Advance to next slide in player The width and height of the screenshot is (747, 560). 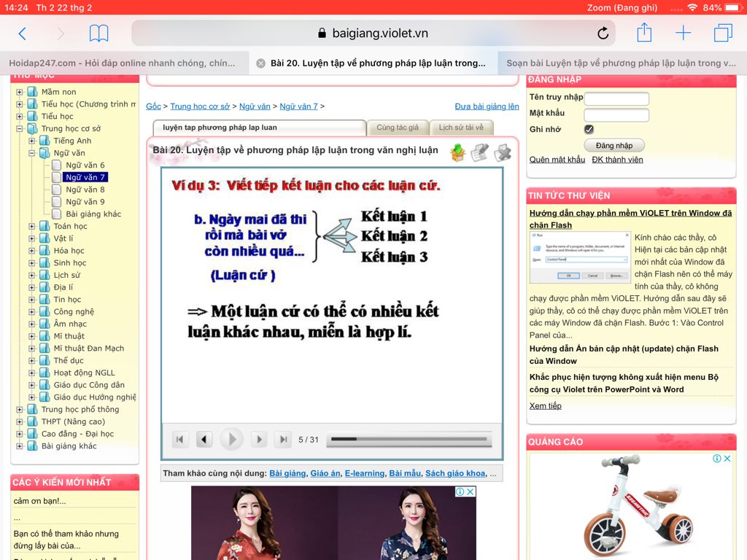(x=259, y=439)
